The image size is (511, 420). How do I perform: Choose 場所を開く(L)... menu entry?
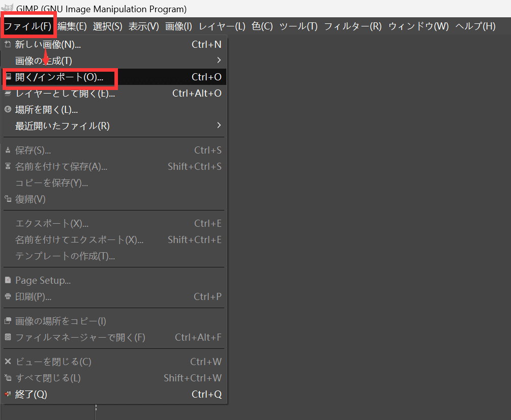pos(114,109)
